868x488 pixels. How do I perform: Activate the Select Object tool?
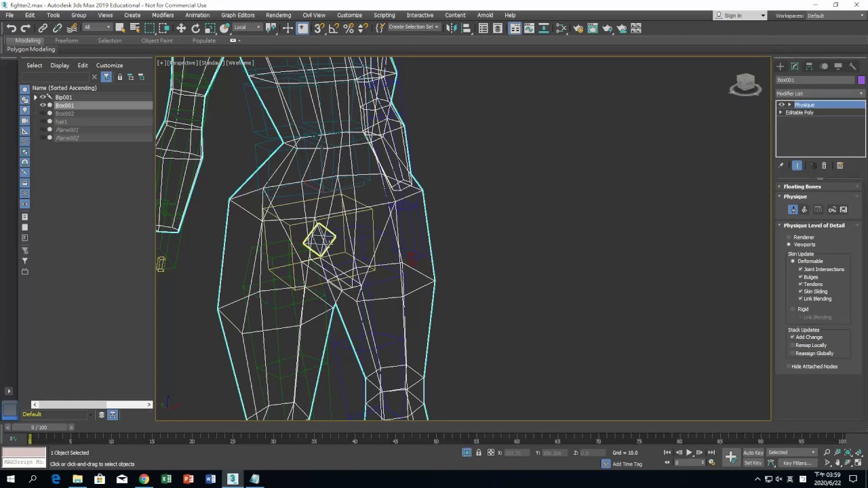120,28
